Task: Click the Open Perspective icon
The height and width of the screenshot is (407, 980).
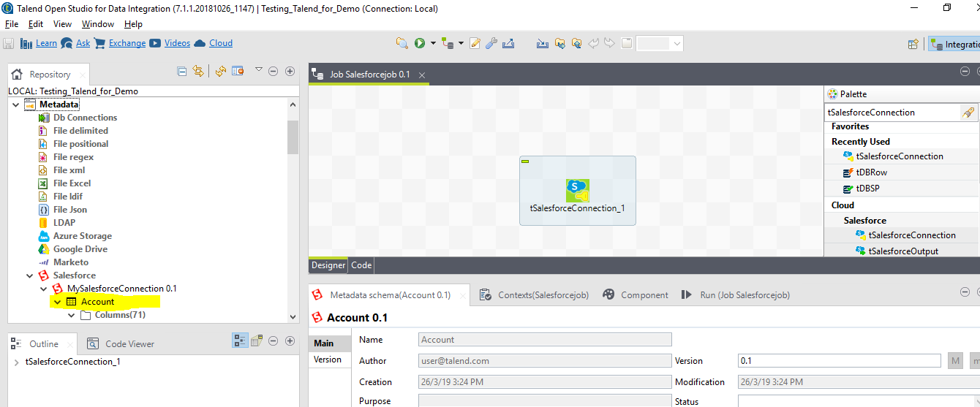Action: point(913,44)
